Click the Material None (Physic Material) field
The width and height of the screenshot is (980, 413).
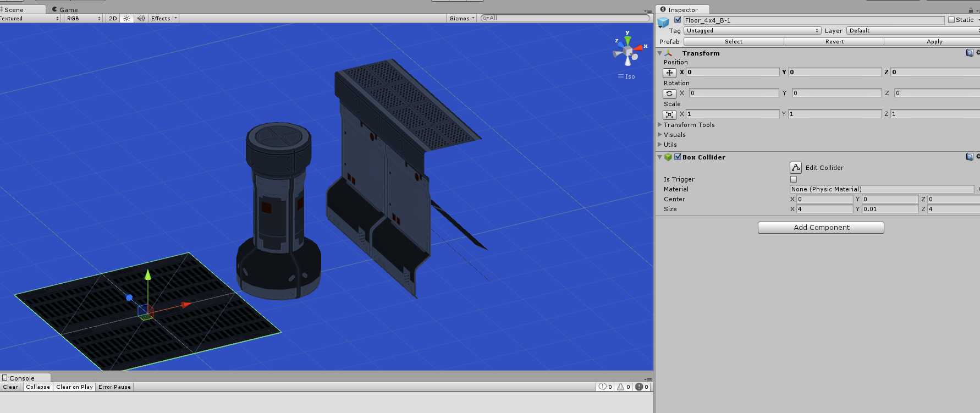click(882, 189)
